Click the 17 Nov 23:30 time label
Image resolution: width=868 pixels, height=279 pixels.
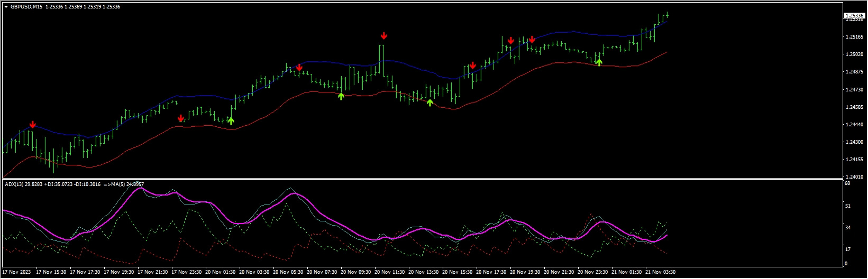point(186,272)
